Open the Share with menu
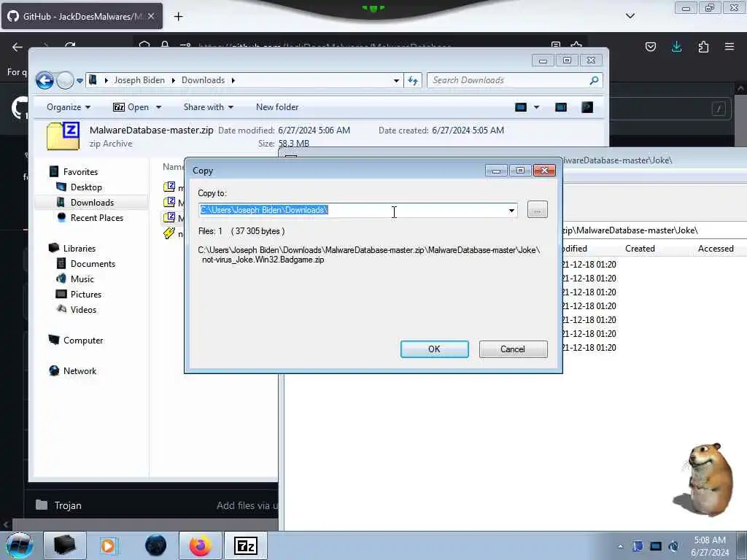Image resolution: width=747 pixels, height=560 pixels. 208,107
